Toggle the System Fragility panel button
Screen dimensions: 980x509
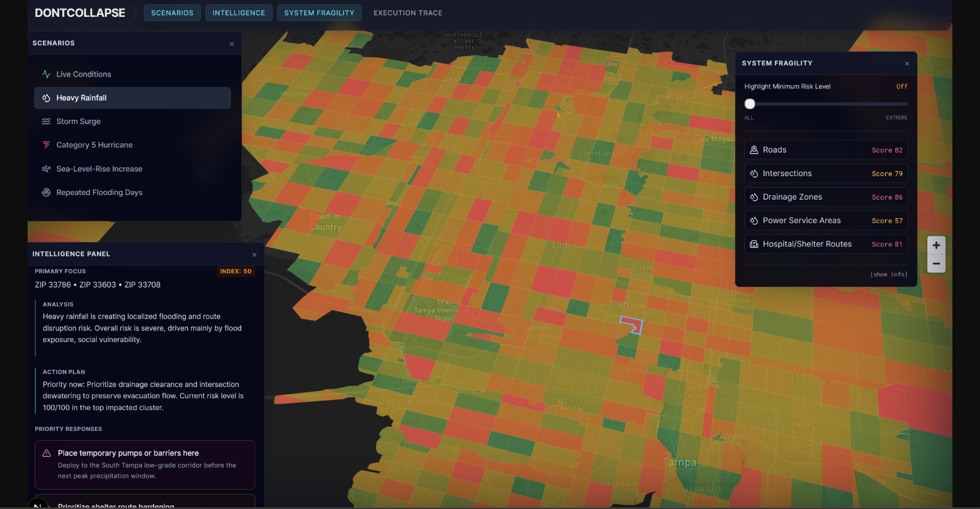[319, 13]
